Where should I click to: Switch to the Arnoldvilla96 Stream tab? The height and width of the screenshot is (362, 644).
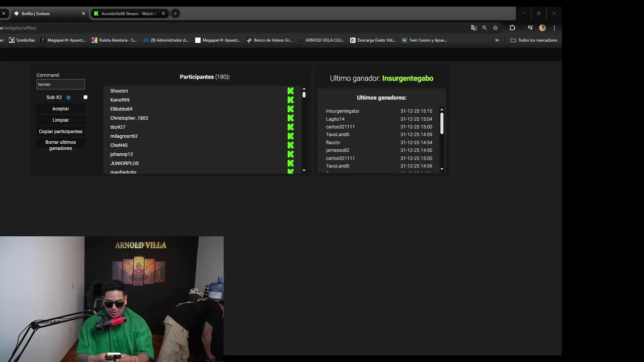pos(129,14)
